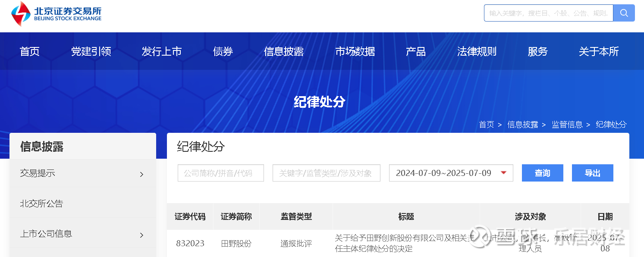The height and width of the screenshot is (257, 644).
Task: Open the 发行上市 navigation item
Action: click(162, 52)
